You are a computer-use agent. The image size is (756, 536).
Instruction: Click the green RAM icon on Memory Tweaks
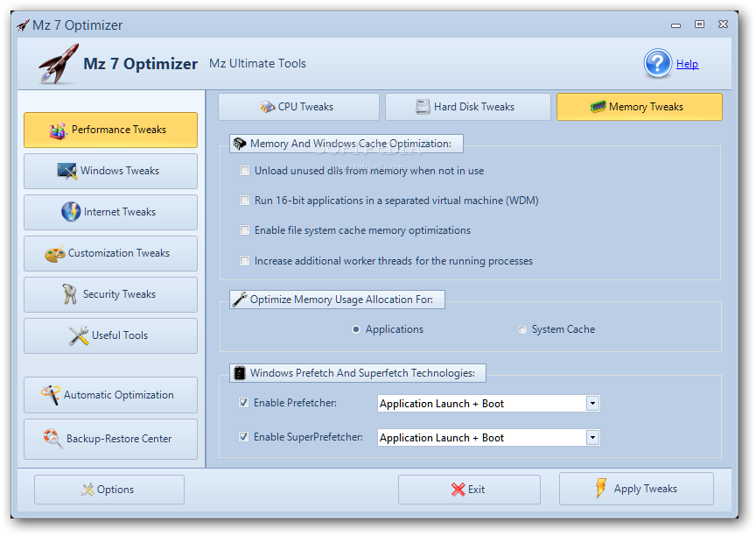click(x=598, y=107)
